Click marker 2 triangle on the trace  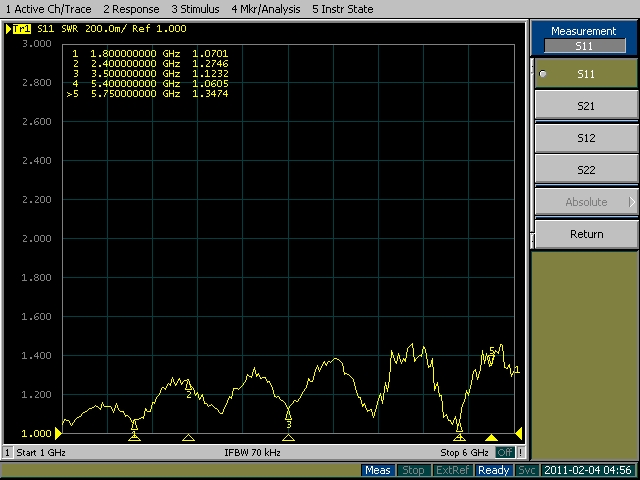click(188, 385)
